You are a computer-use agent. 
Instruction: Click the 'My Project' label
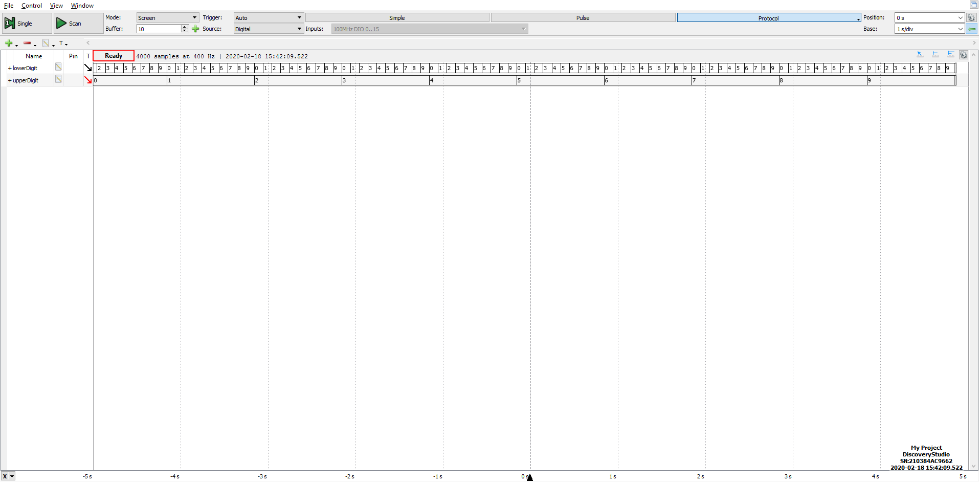pyautogui.click(x=926, y=448)
